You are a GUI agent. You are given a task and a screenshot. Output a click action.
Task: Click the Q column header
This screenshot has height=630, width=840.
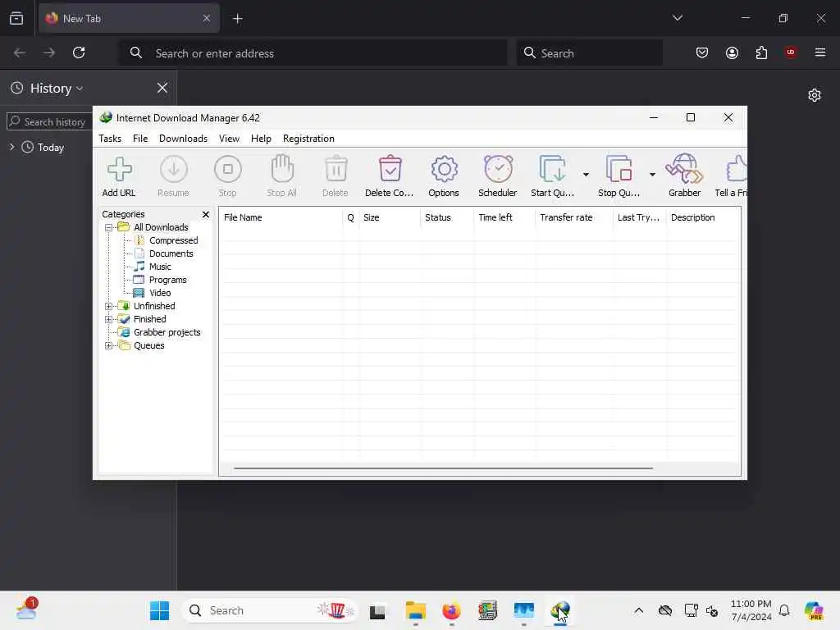click(x=351, y=217)
